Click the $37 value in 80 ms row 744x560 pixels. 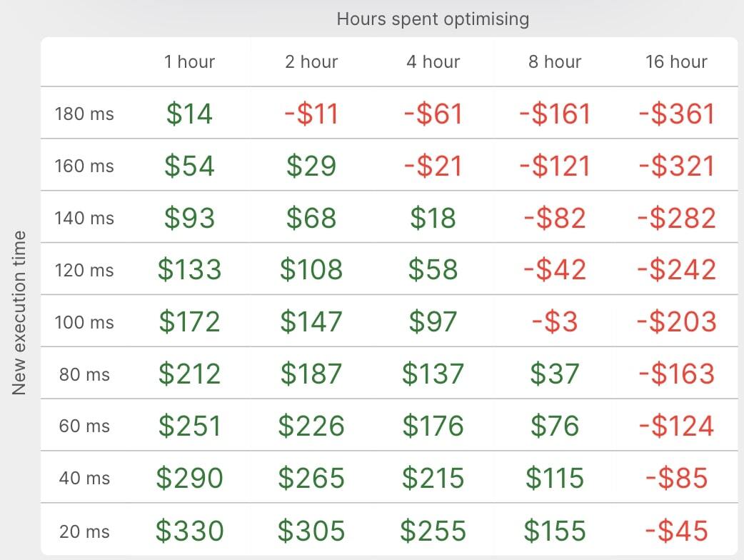click(x=555, y=374)
